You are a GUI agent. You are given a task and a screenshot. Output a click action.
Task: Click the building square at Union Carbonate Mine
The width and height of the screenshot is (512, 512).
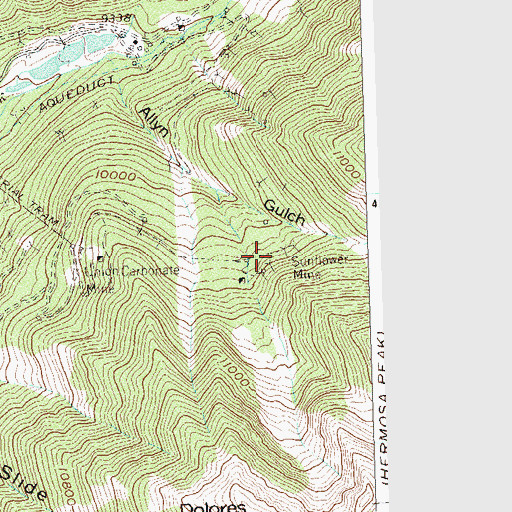[100, 258]
